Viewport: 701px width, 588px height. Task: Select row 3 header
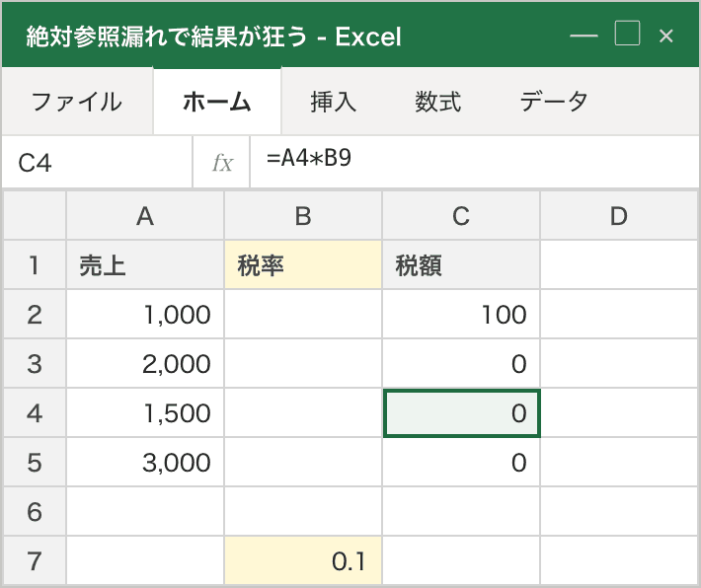coord(35,363)
